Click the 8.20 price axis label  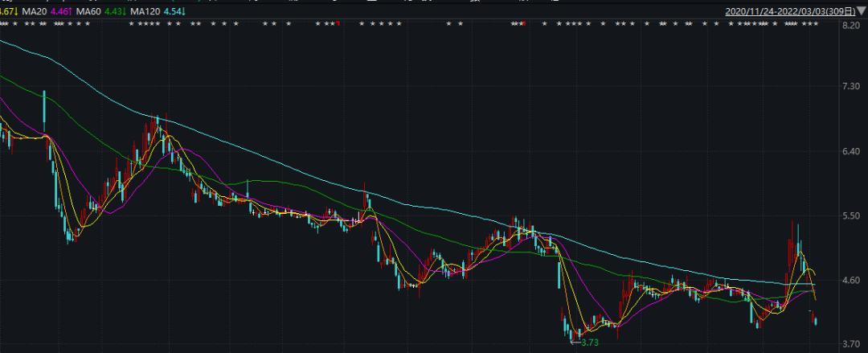coord(851,27)
